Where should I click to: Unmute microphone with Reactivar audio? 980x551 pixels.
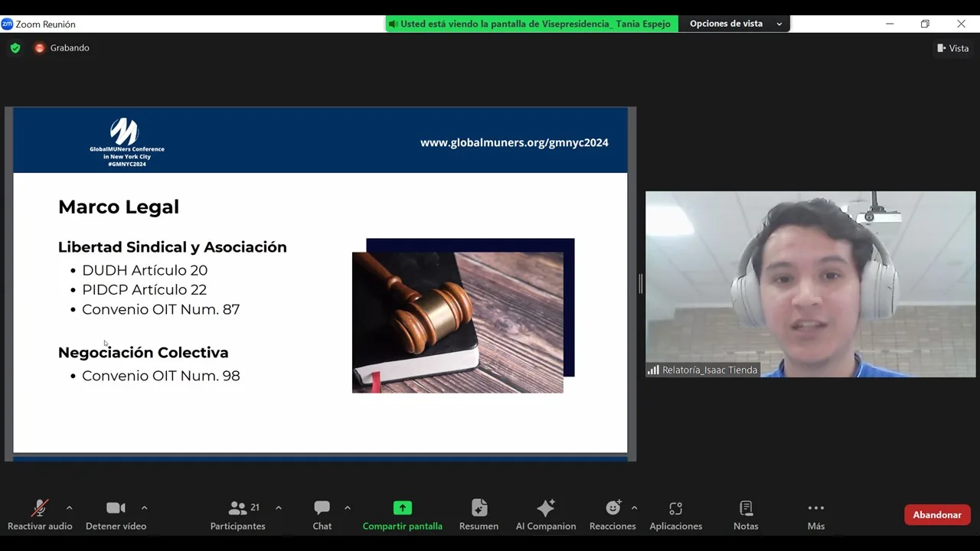click(40, 515)
